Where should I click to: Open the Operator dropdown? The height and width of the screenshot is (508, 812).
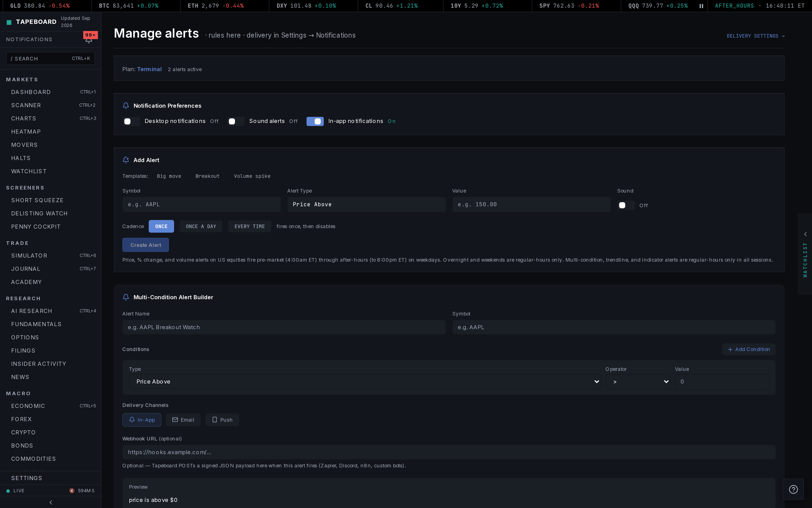(638, 382)
